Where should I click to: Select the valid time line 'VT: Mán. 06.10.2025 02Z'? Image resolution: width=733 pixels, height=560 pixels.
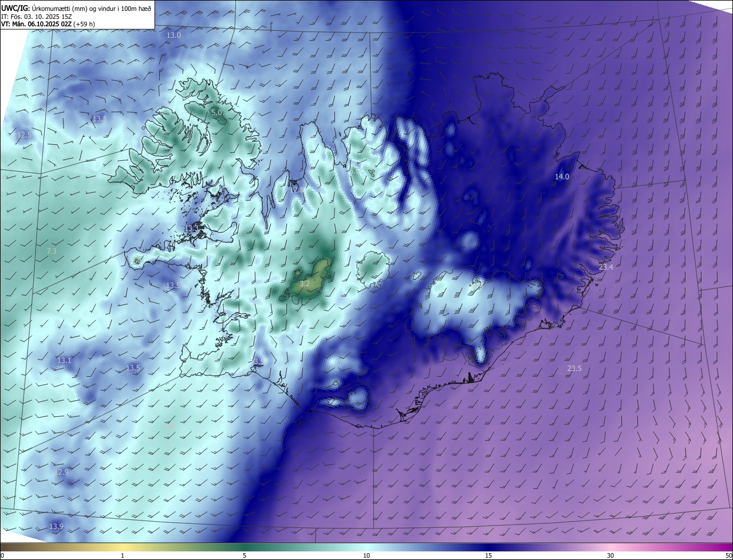(x=36, y=24)
